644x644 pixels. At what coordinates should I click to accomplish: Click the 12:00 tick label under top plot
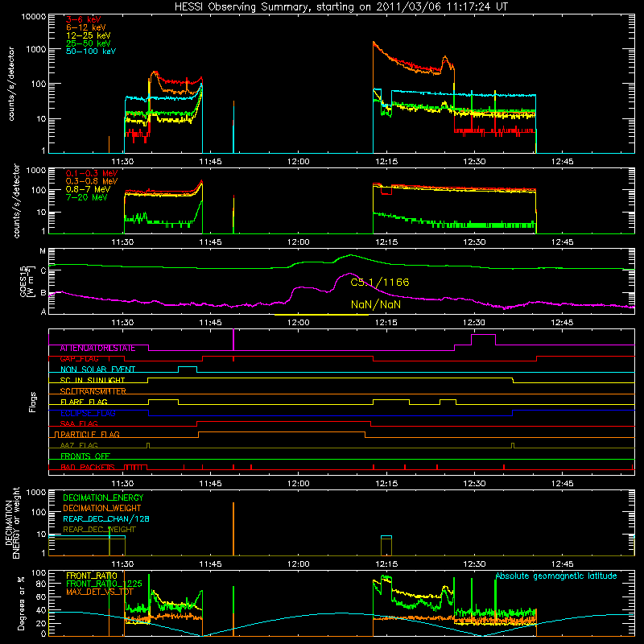299,162
